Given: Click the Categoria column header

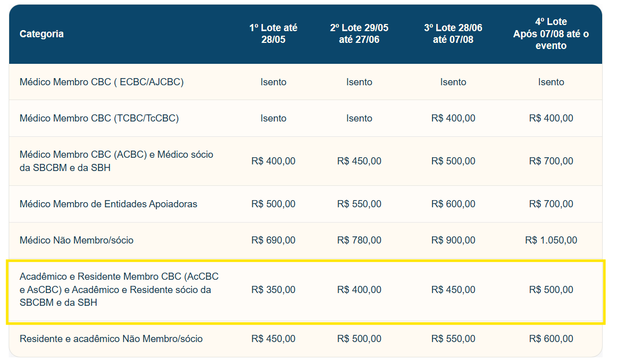Looking at the screenshot, I should pos(41,34).
